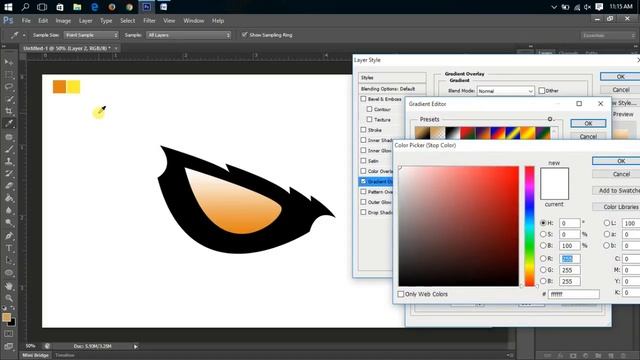Change screen mode at toolbox bottom
This screenshot has height=360, width=640.
pos(9,346)
